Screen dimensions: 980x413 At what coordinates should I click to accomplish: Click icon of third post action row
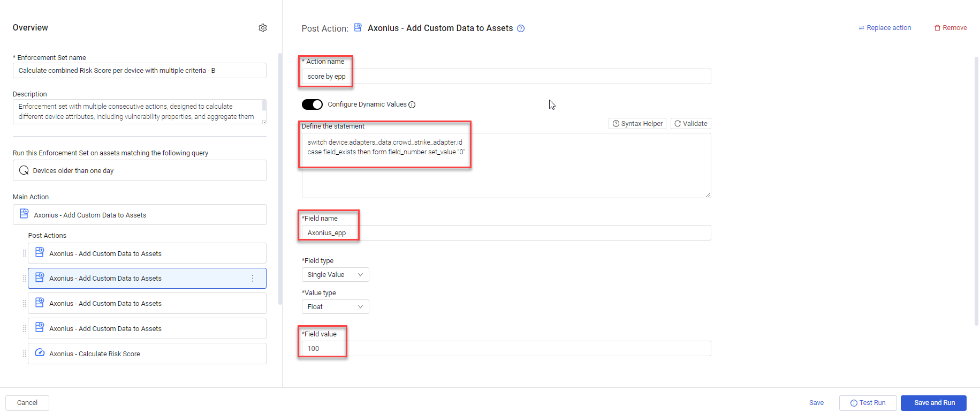[x=40, y=303]
